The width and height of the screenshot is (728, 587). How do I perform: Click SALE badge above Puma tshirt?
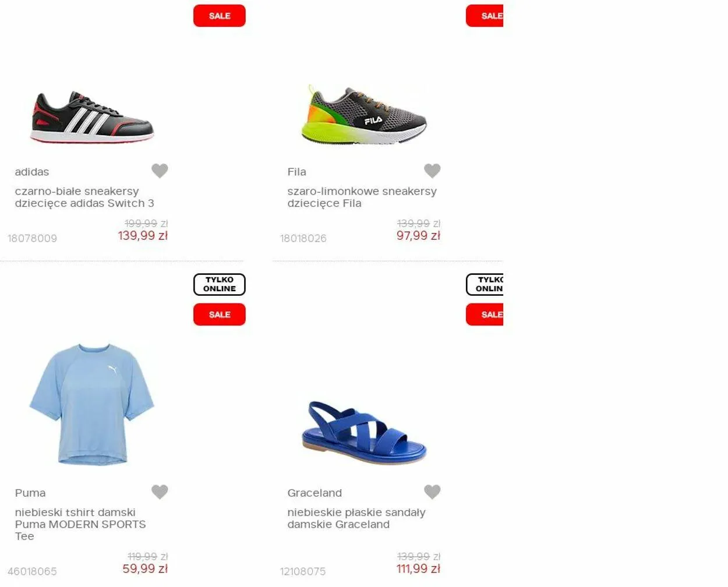[220, 314]
